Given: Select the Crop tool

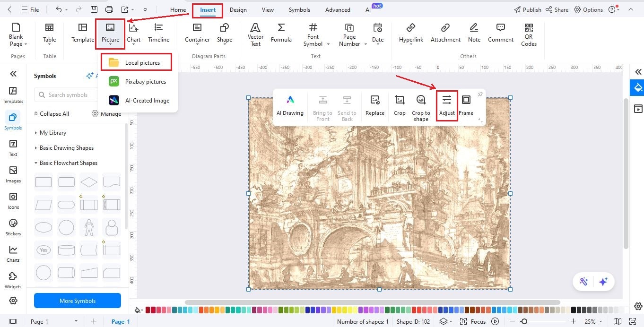Looking at the screenshot, I should [x=400, y=105].
